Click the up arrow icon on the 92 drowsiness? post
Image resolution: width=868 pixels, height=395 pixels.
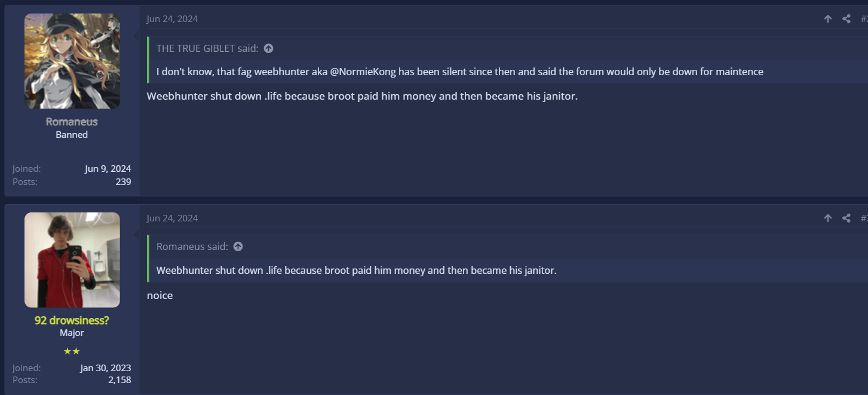(828, 218)
